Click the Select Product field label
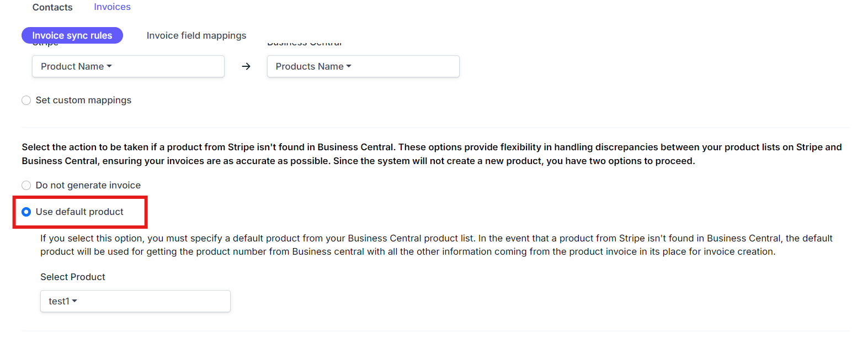 click(73, 277)
